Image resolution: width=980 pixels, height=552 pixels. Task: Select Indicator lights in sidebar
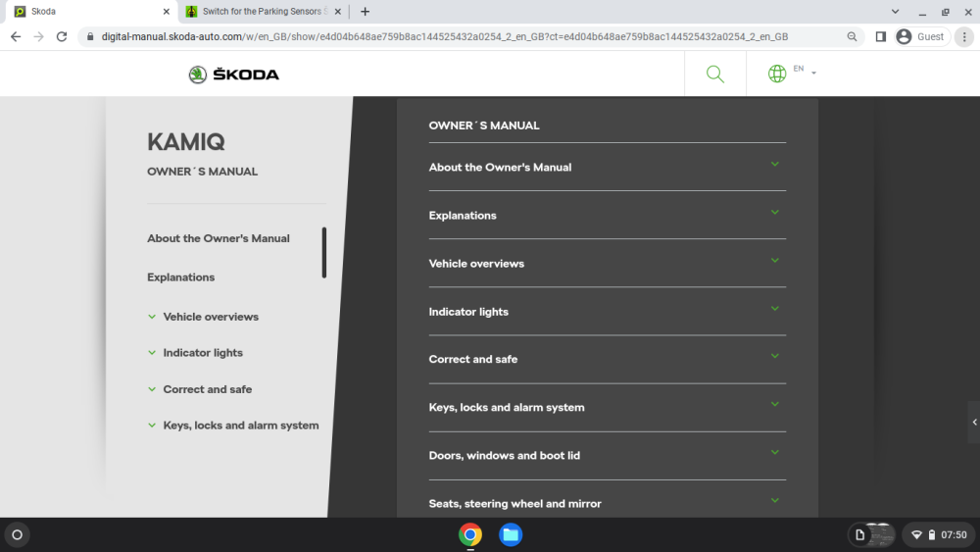[x=203, y=353]
